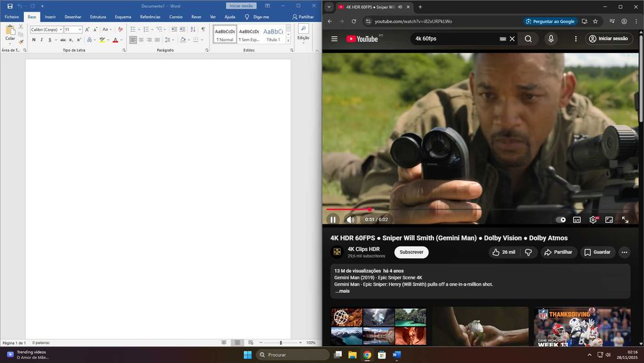Open the Inserir tab in Word
644x363 pixels.
(50, 17)
